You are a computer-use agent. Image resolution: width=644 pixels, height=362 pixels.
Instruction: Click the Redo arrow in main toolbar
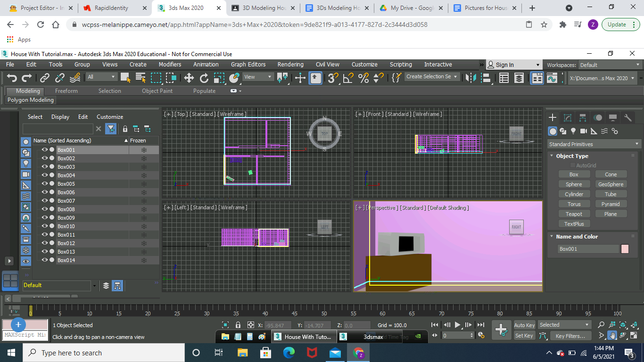tap(27, 78)
